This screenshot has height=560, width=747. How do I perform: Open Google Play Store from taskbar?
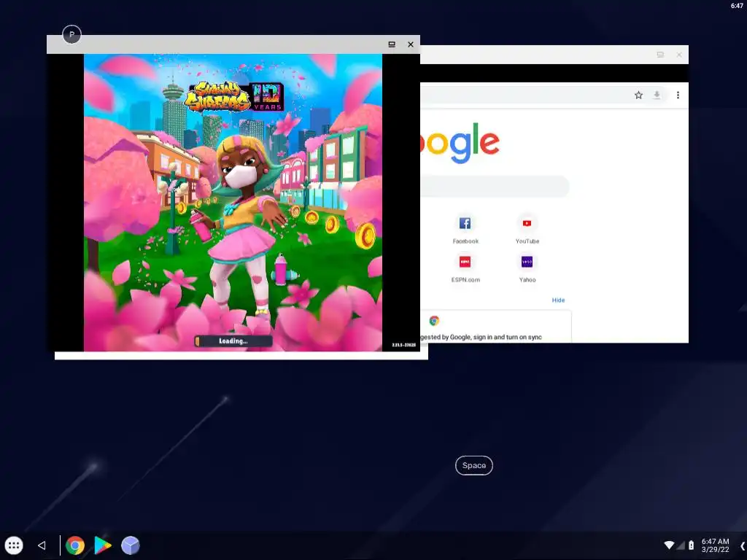102,545
